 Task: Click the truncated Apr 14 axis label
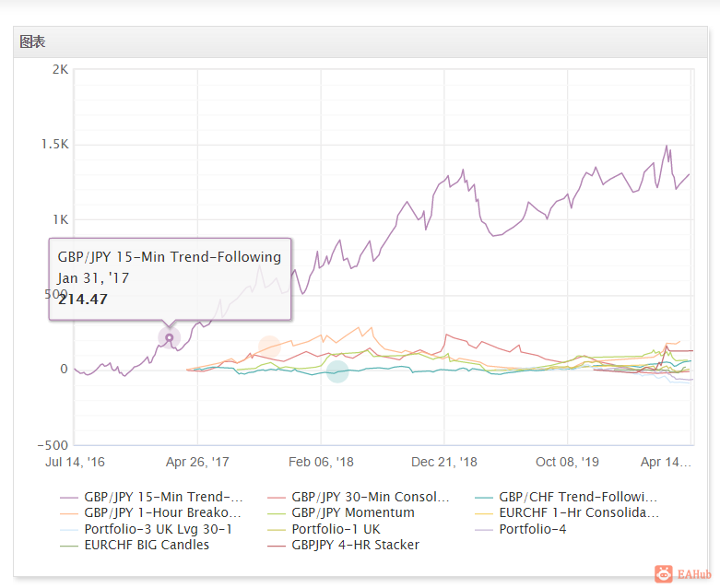point(666,462)
